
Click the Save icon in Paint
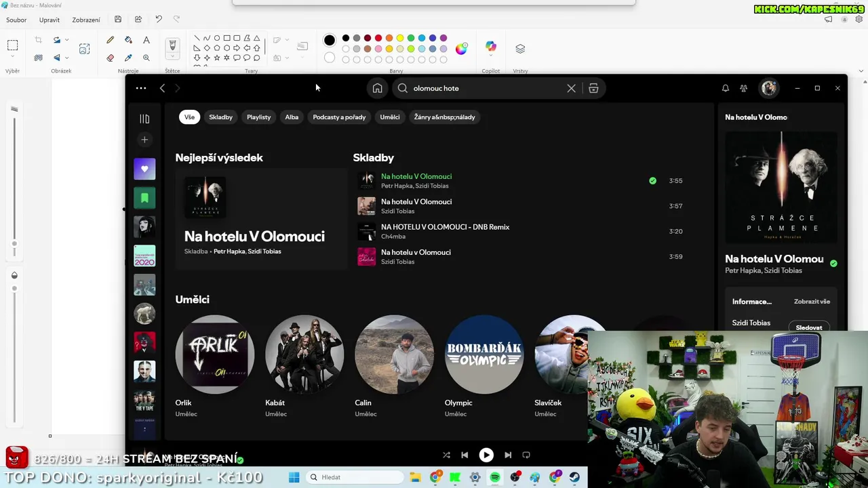pos(118,20)
